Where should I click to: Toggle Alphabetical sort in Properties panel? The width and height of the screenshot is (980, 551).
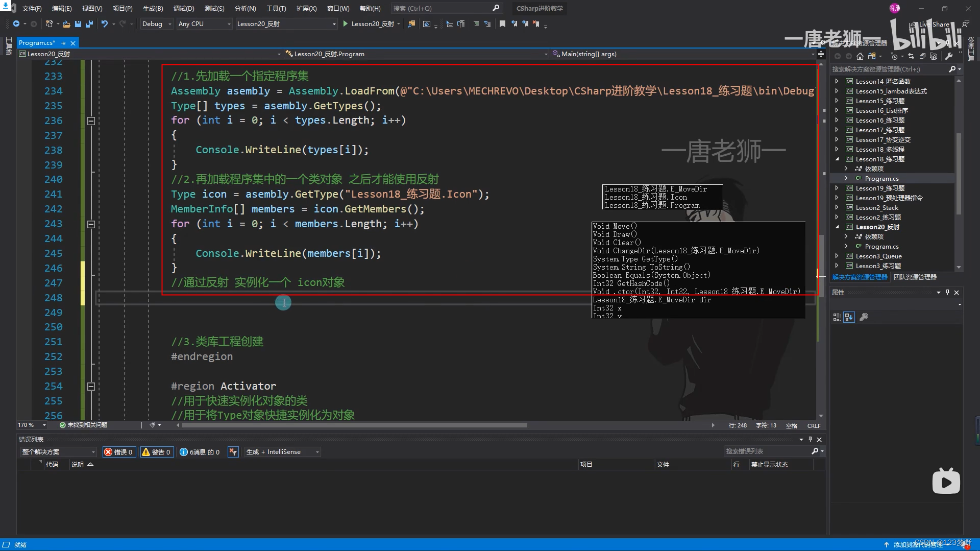coord(849,317)
